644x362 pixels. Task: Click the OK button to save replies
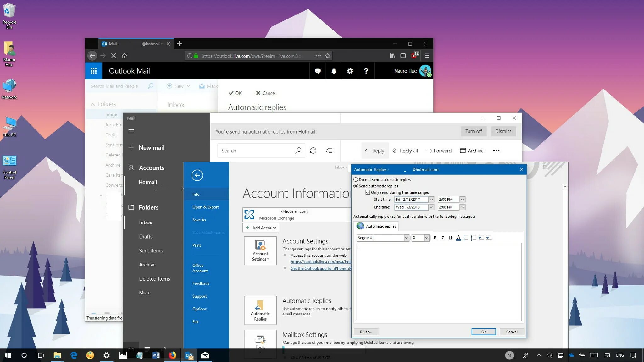pos(483,332)
